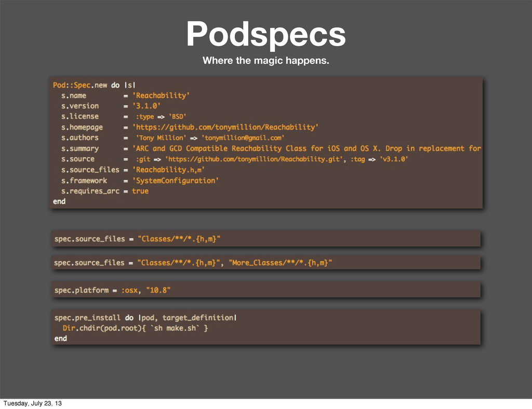
Task: Click the s.framework 'SystemConfiguration' value
Action: [176, 181]
